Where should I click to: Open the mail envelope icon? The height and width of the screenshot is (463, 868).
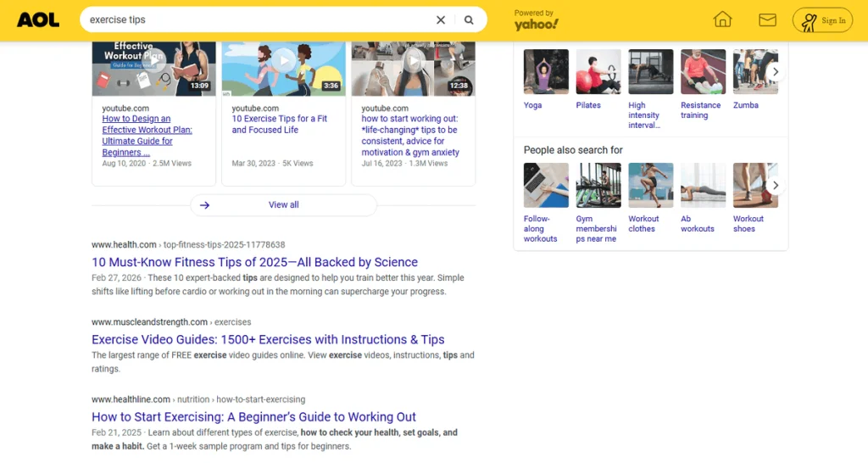(767, 20)
